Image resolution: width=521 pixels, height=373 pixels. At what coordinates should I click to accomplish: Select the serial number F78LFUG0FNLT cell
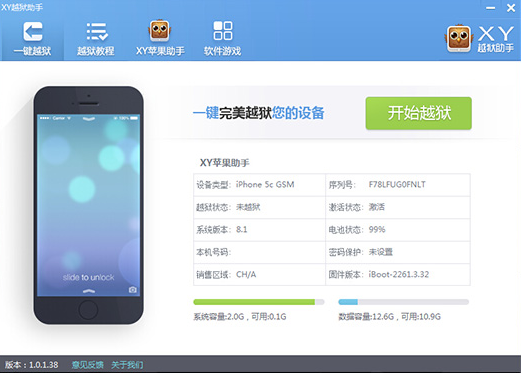click(398, 185)
